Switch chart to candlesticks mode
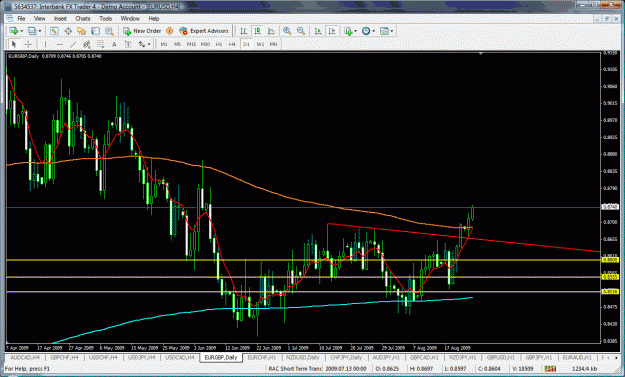 tap(257, 31)
